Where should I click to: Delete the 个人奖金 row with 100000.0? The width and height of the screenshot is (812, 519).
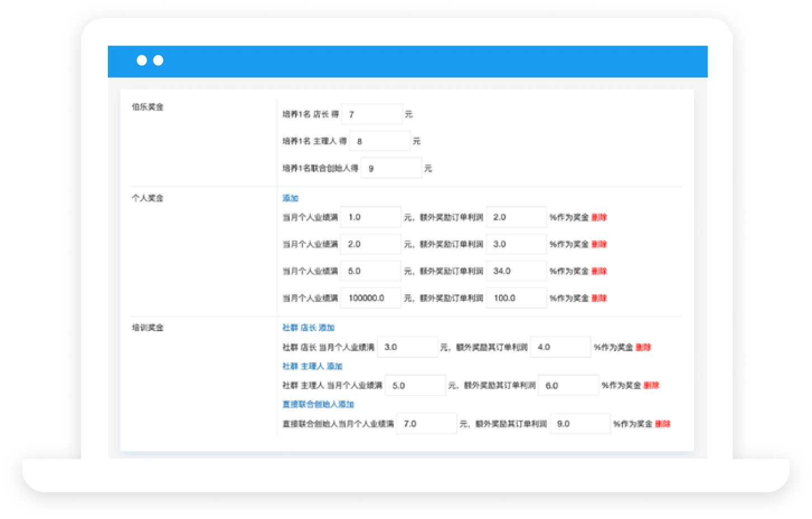point(599,298)
